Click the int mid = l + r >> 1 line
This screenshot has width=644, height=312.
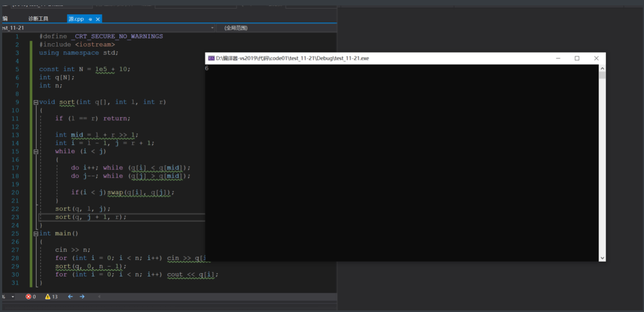[97, 135]
